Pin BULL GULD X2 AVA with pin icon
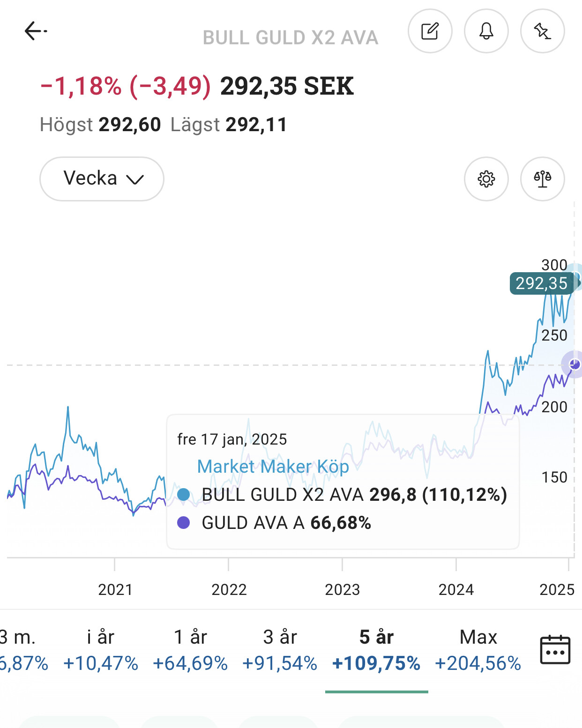This screenshot has width=582, height=728. click(542, 31)
